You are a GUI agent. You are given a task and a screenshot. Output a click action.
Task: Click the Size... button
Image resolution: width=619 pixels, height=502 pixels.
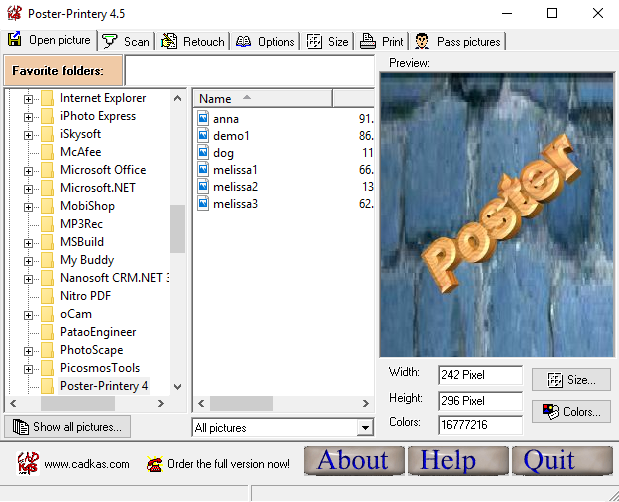coord(571,380)
